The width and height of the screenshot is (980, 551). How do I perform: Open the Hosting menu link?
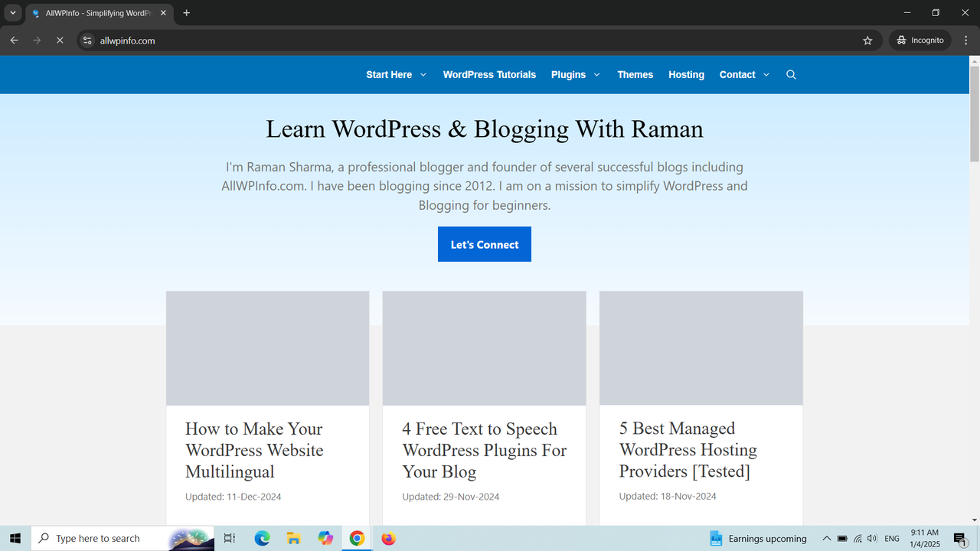(x=686, y=75)
